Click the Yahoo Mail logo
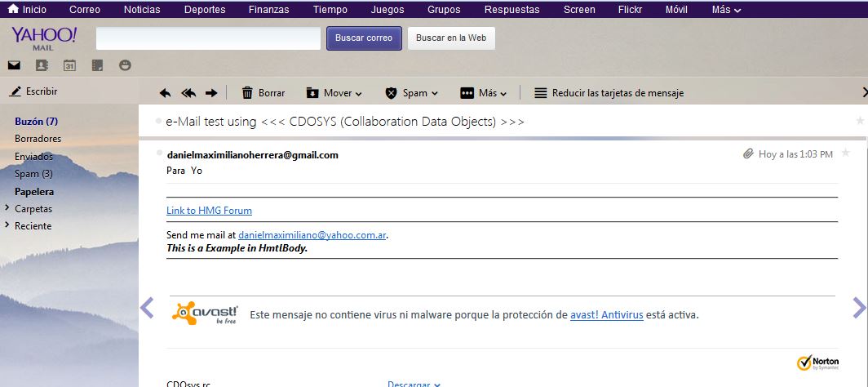 (x=44, y=38)
